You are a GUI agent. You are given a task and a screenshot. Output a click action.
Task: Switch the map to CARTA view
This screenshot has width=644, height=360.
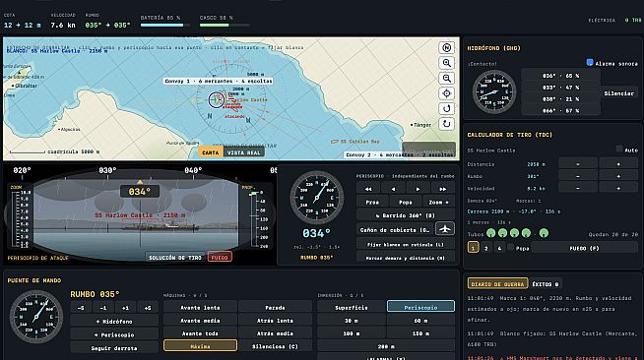pos(211,152)
